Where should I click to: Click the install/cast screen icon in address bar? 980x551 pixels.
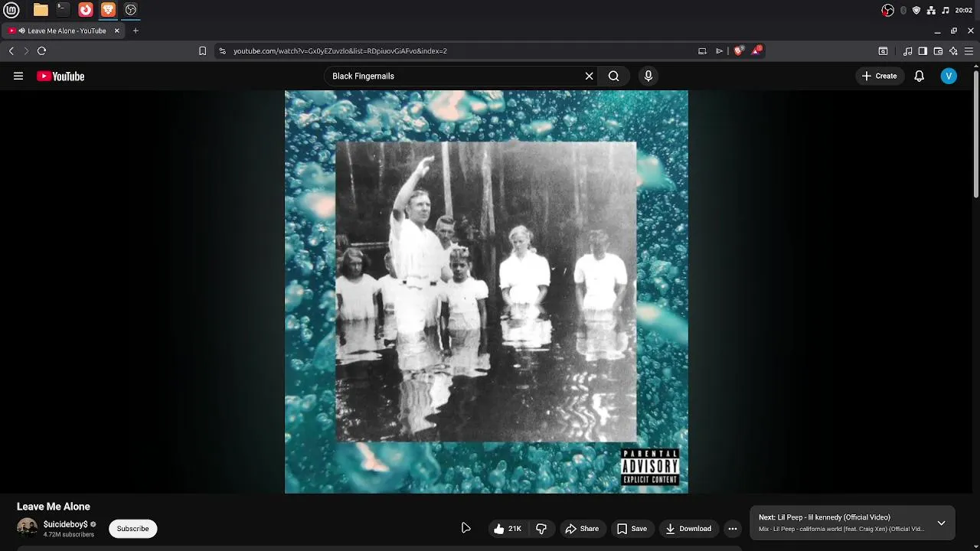[702, 51]
